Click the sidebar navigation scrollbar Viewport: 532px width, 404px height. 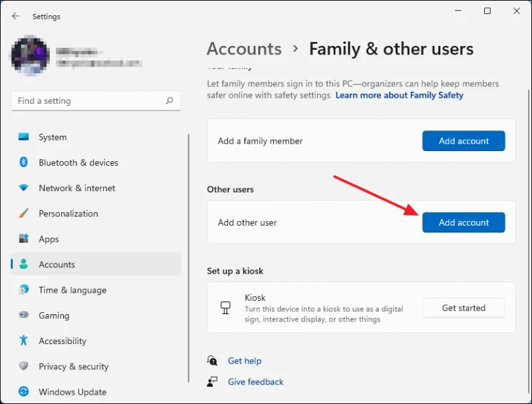pos(189,258)
